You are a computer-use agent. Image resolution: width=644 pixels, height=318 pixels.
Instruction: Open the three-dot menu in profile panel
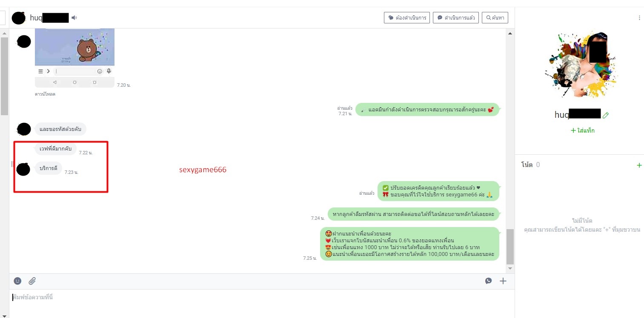pyautogui.click(x=639, y=18)
